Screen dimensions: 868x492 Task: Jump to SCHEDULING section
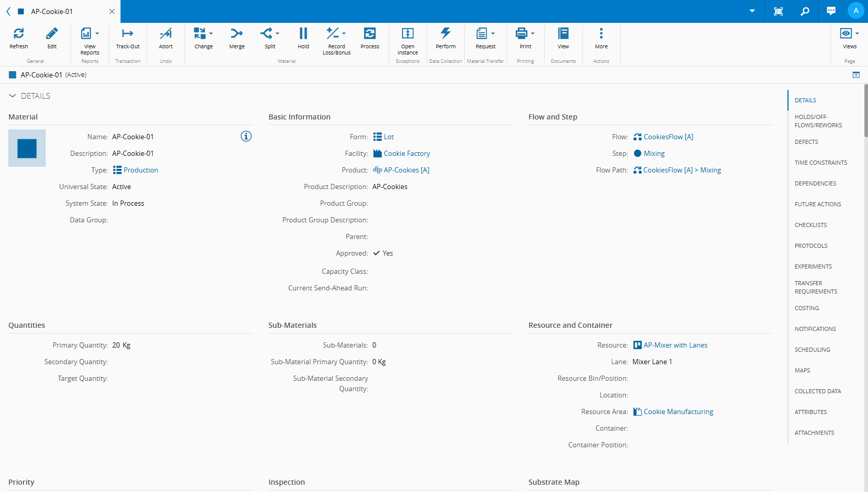pos(812,350)
